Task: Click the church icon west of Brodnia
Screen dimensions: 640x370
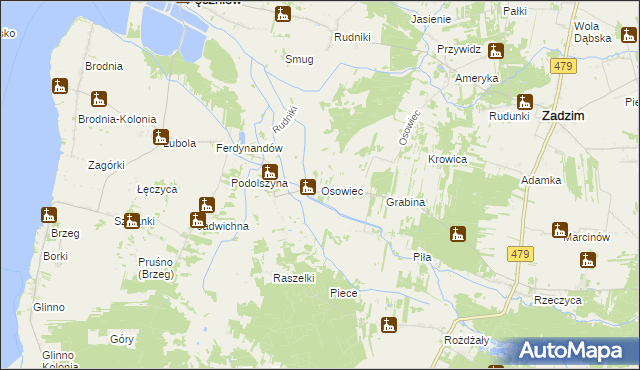Action: (60, 86)
